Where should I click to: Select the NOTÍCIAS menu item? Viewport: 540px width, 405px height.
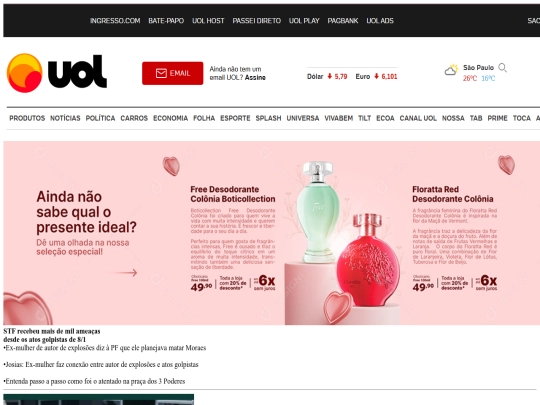(65, 118)
